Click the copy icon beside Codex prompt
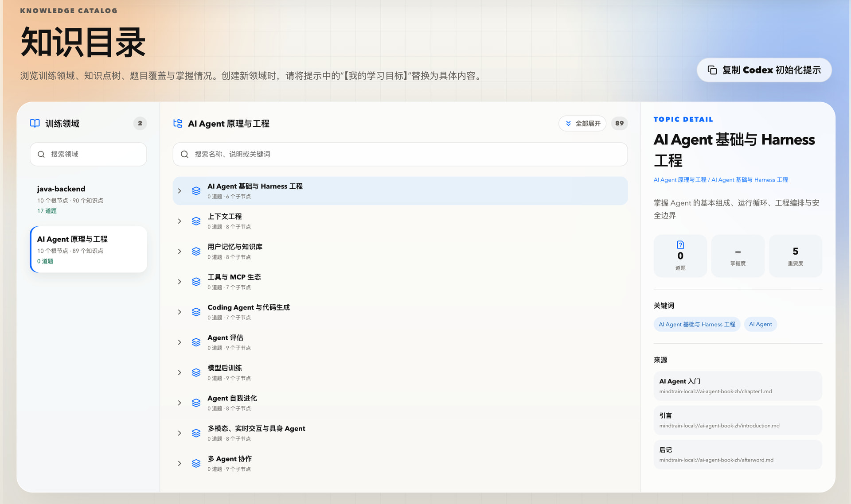This screenshot has height=504, width=851. pyautogui.click(x=712, y=70)
